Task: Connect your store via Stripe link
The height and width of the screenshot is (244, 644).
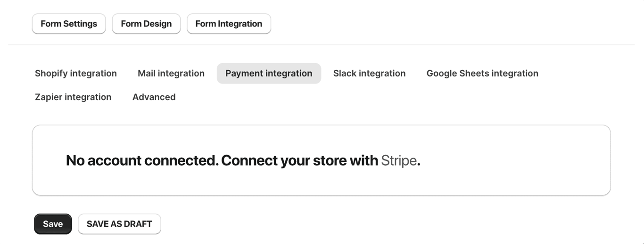Action: point(399,160)
